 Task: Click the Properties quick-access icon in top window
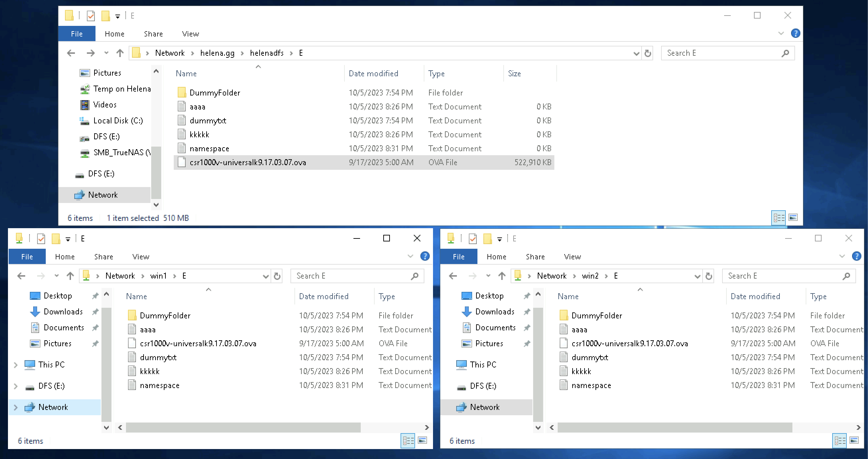pyautogui.click(x=91, y=16)
